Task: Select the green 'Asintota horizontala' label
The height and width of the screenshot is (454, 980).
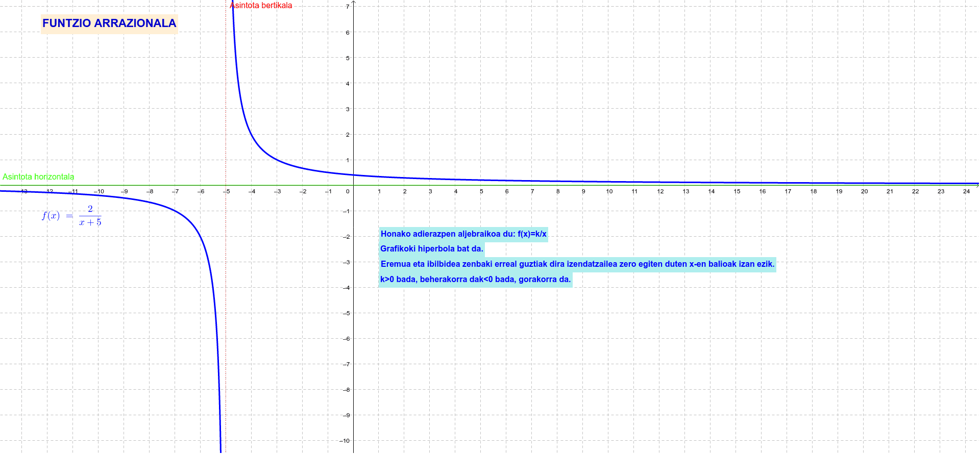Action: (x=38, y=176)
